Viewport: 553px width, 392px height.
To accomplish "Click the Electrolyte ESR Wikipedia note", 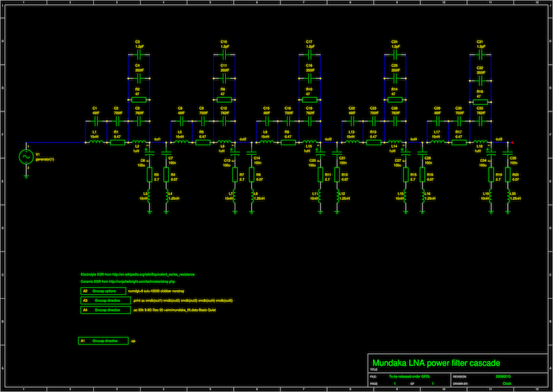I will click(137, 274).
